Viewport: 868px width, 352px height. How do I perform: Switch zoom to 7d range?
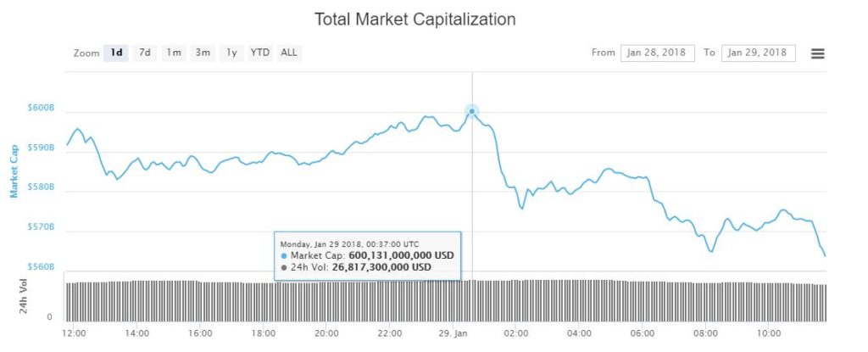tap(145, 53)
